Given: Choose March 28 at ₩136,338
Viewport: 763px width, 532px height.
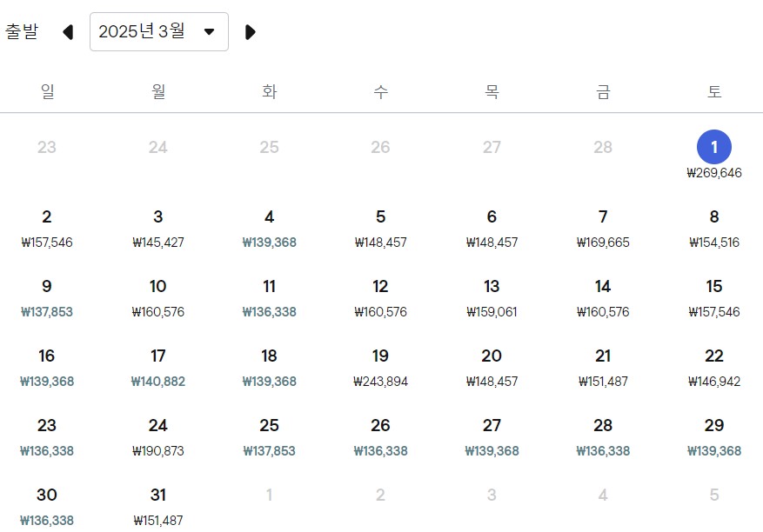Looking at the screenshot, I should (x=602, y=435).
